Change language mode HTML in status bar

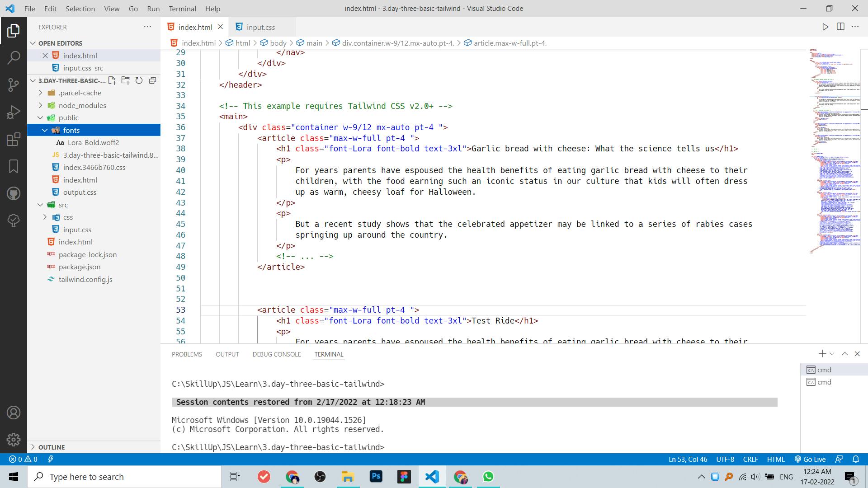click(x=776, y=459)
